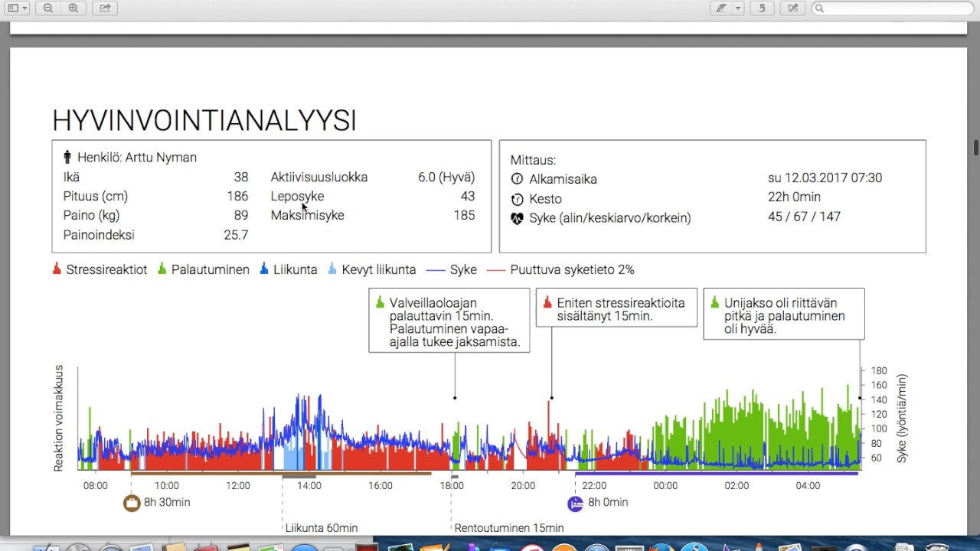980x551 pixels.
Task: Click the Maksimisyke value 185
Action: tap(464, 216)
